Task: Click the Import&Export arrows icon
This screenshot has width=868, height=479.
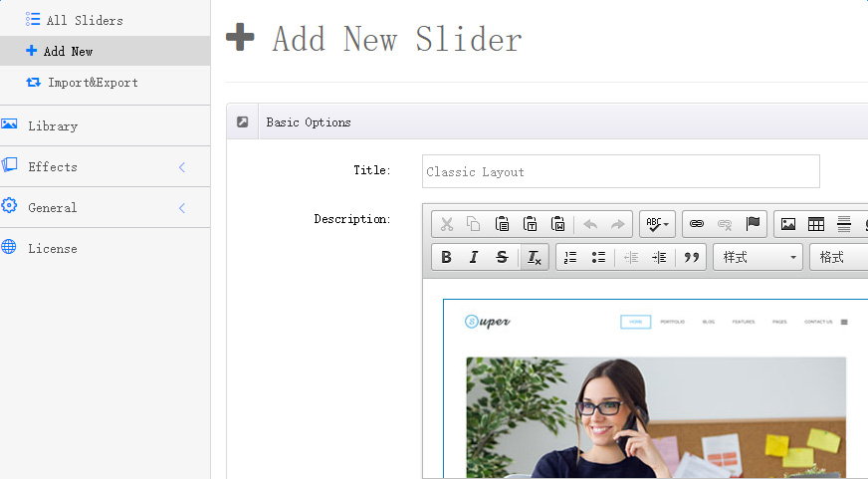Action: (33, 82)
